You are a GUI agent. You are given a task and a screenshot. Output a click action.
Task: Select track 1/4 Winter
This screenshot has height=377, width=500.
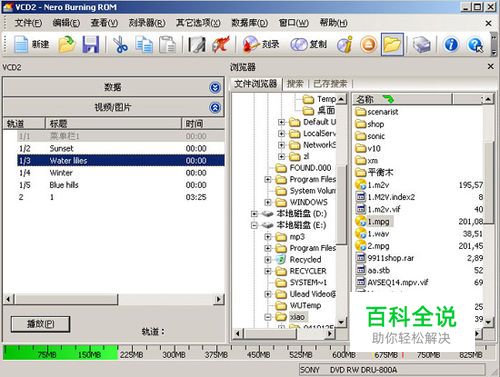(121, 173)
